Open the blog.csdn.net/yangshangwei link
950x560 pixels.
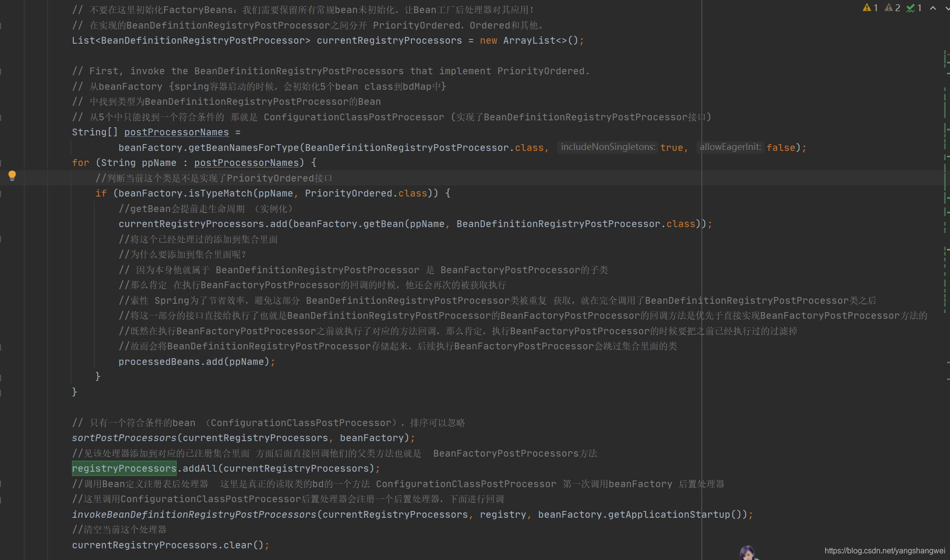(884, 551)
